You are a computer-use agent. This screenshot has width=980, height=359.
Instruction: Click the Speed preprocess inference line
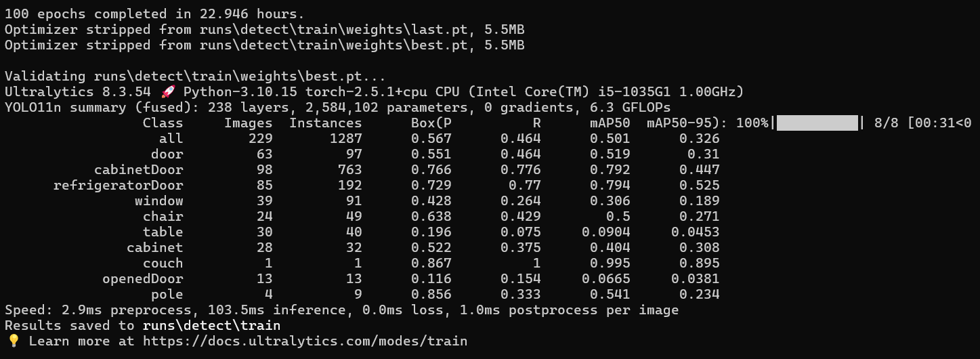click(341, 310)
